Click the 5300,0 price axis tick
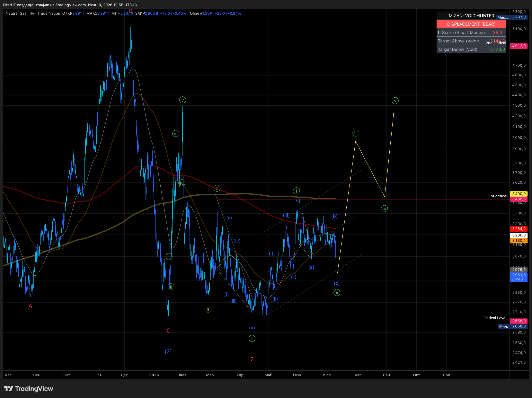 pos(519,12)
